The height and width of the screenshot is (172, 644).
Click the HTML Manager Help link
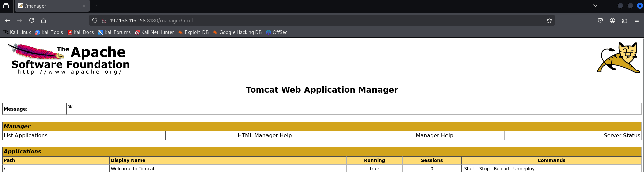pyautogui.click(x=264, y=135)
